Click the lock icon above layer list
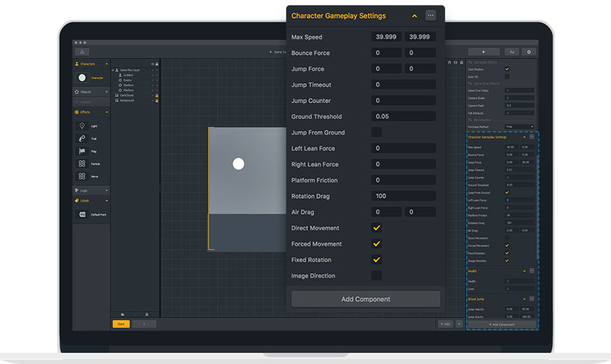The height and width of the screenshot is (364, 611). (x=157, y=64)
